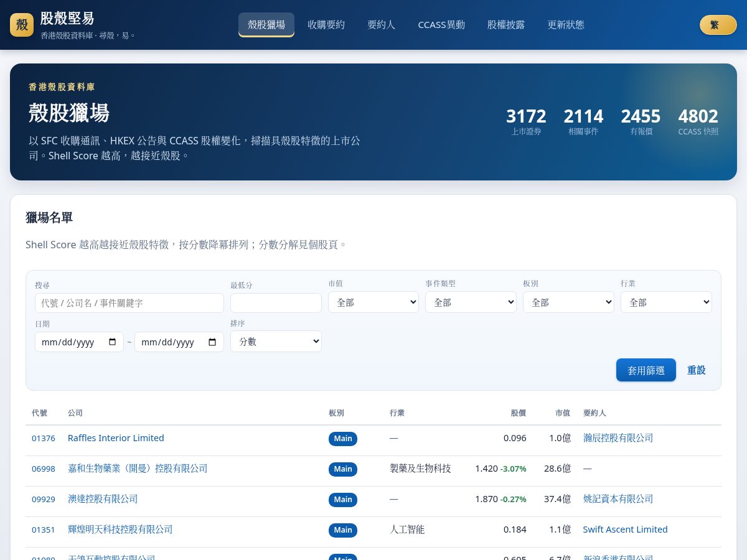
Task: Click the 28.6億 market cap cell
Action: click(x=557, y=469)
